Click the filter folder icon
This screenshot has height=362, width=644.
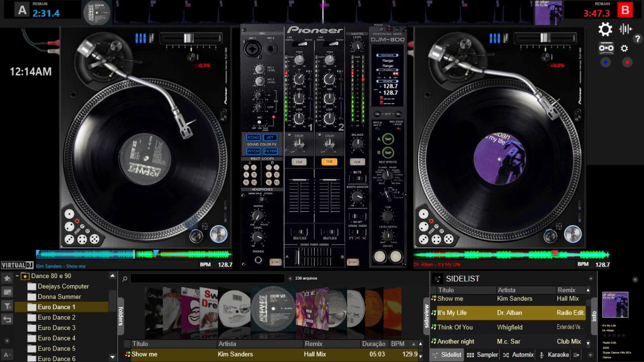pyautogui.click(x=7, y=306)
